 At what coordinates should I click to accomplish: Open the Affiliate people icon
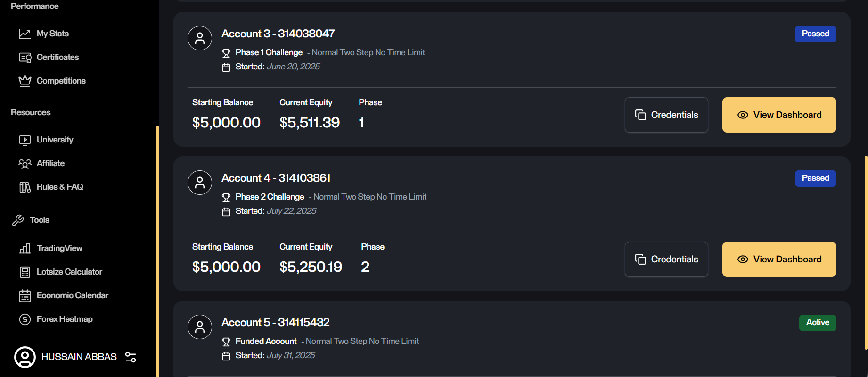tap(25, 164)
